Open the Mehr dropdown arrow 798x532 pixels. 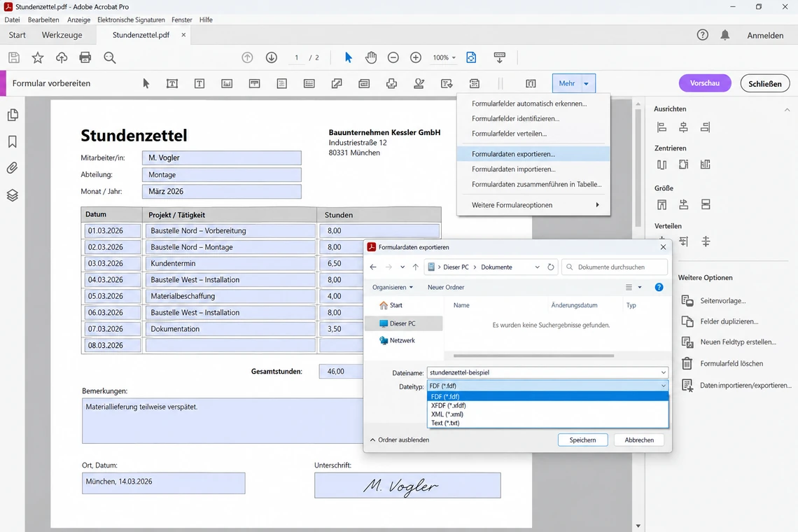point(587,83)
